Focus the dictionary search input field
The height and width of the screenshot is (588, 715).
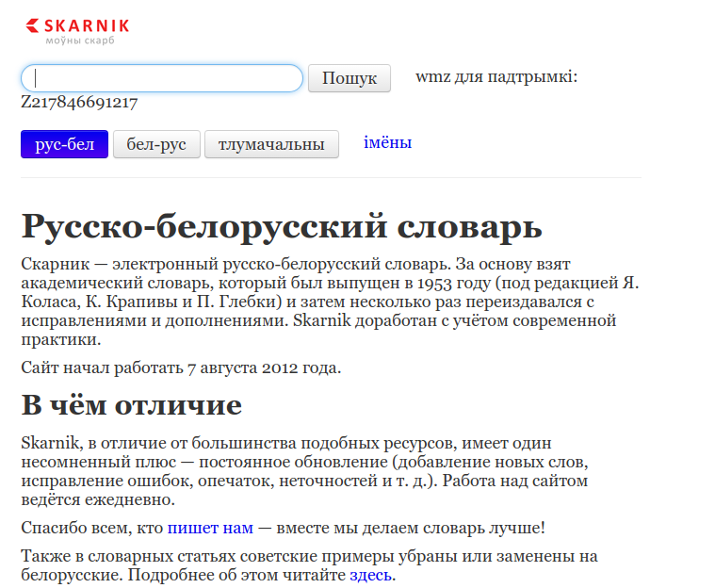click(161, 78)
